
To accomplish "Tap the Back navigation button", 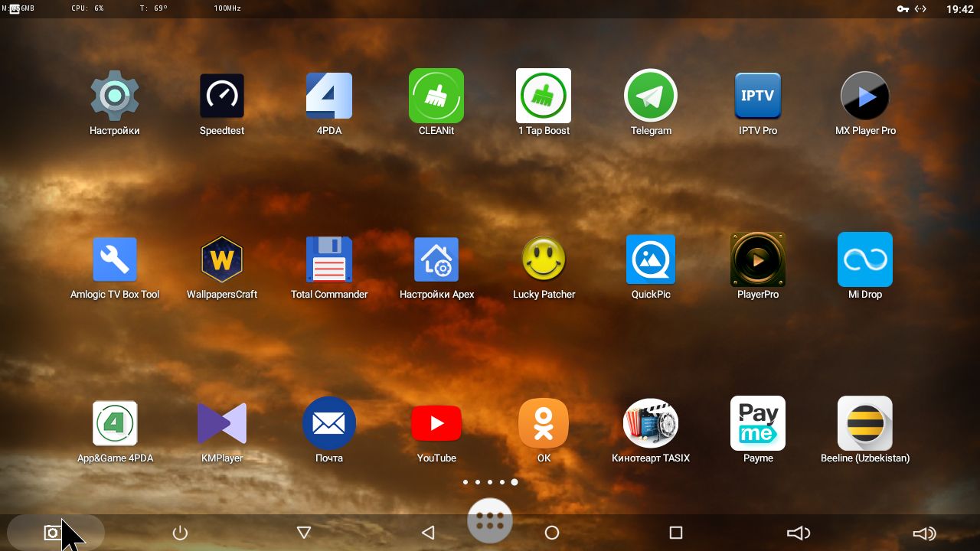I will coord(428,533).
